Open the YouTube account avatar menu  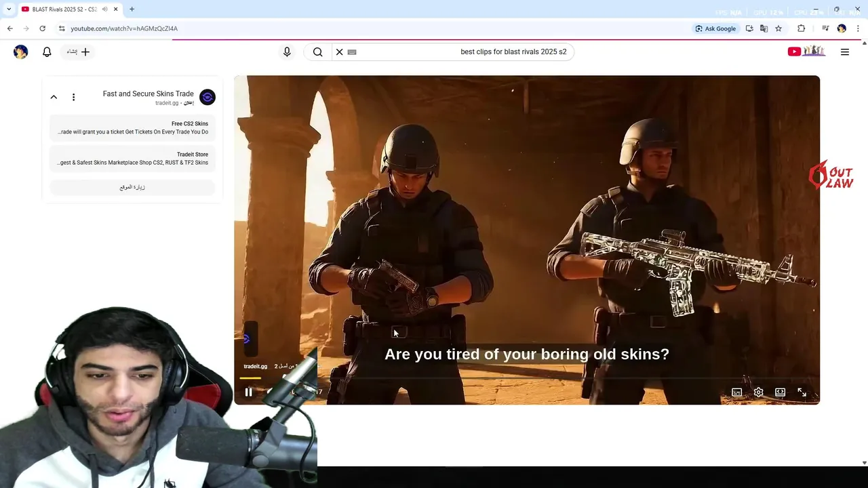pyautogui.click(x=20, y=52)
